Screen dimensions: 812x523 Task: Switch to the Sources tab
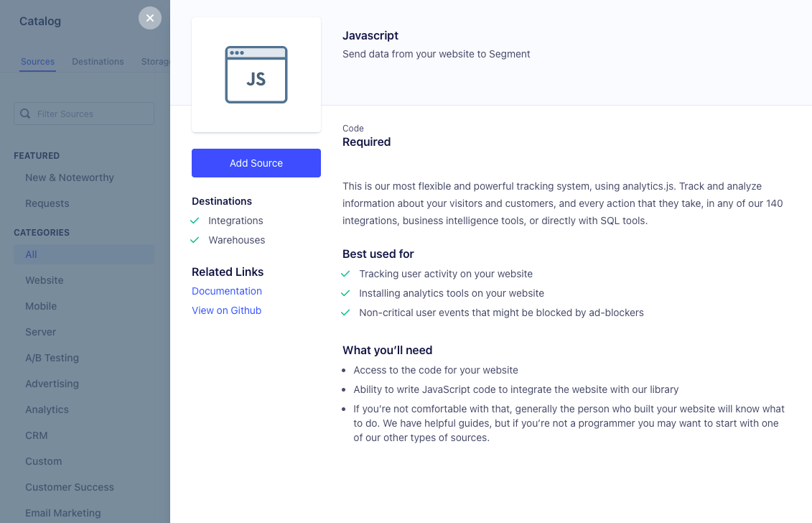coord(37,62)
